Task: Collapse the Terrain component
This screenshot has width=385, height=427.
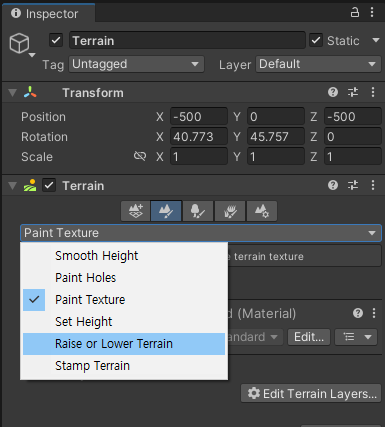Action: pyautogui.click(x=12, y=185)
